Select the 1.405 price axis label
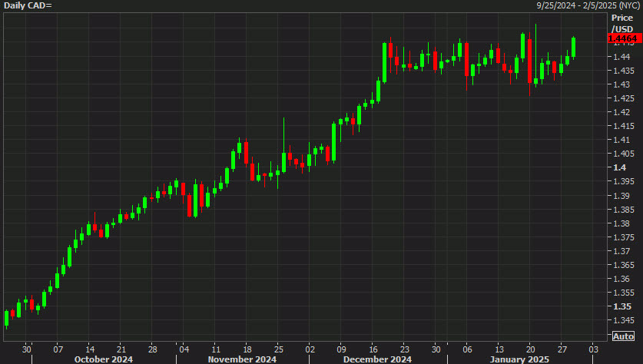643x364 pixels. pos(623,154)
